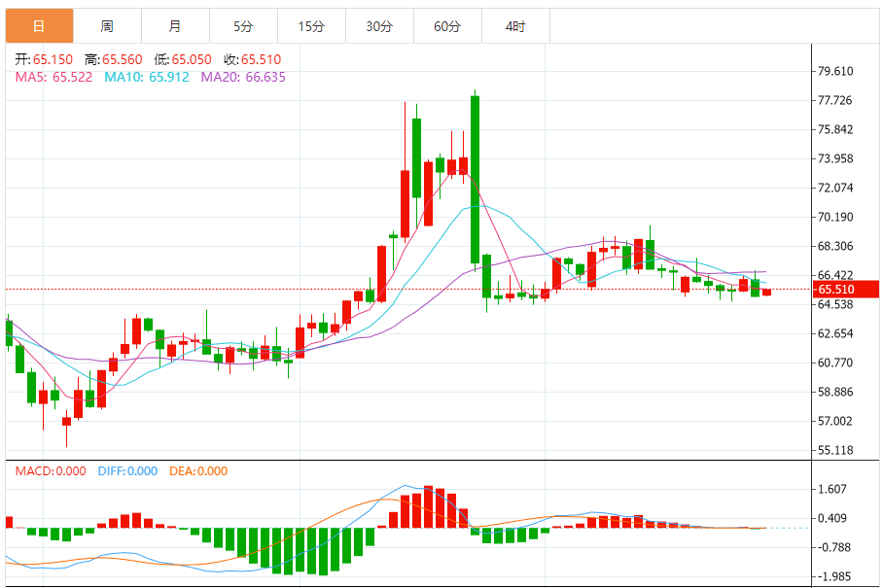The height and width of the screenshot is (588, 883).
Task: Click the MACD value label
Action: click(52, 471)
